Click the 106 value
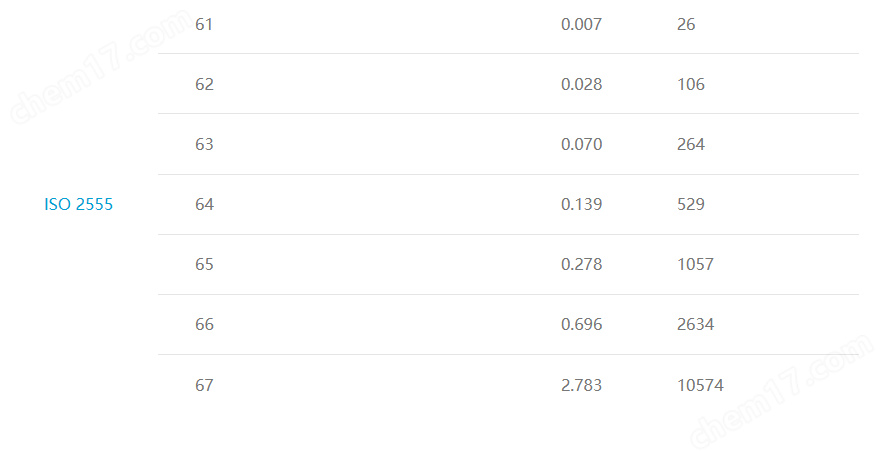The width and height of the screenshot is (885, 460). point(691,84)
